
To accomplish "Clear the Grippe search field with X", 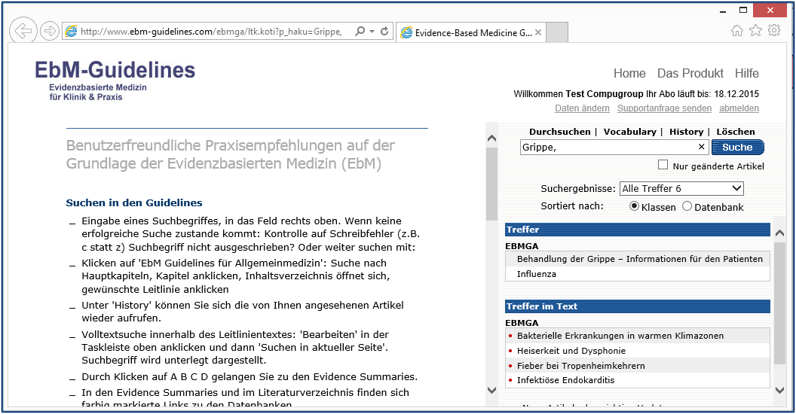I will point(702,147).
